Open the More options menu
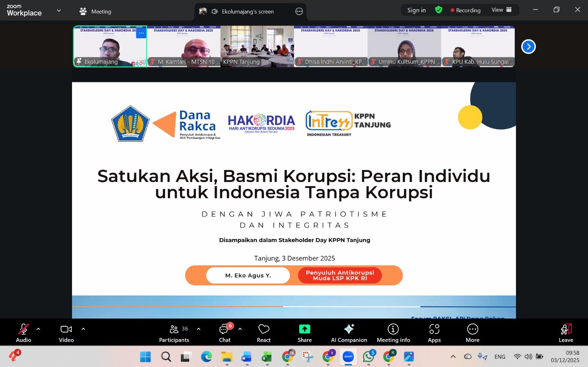The image size is (588, 367). click(x=472, y=333)
